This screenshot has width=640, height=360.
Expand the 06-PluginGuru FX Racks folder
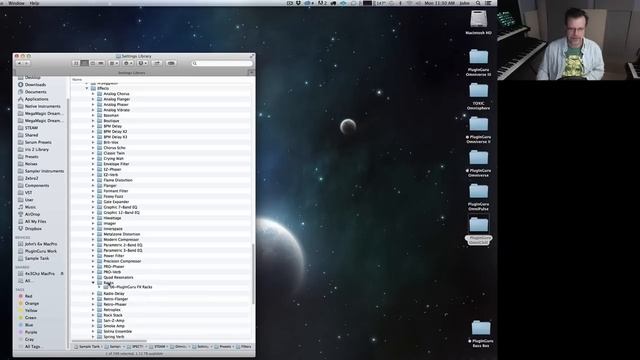click(99, 287)
